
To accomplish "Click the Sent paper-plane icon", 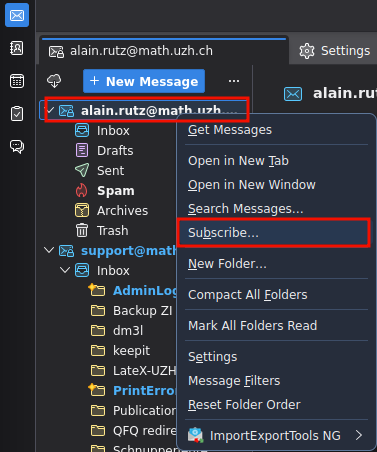I will click(82, 170).
